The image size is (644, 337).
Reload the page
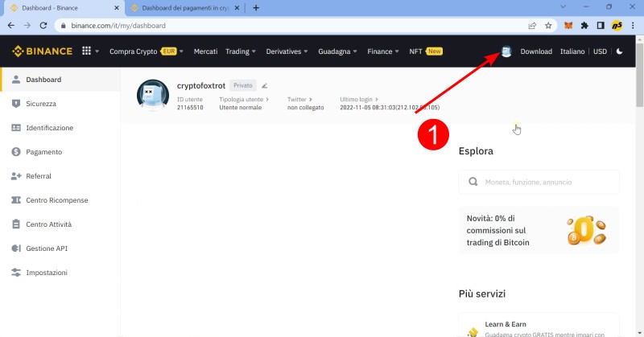tap(43, 26)
